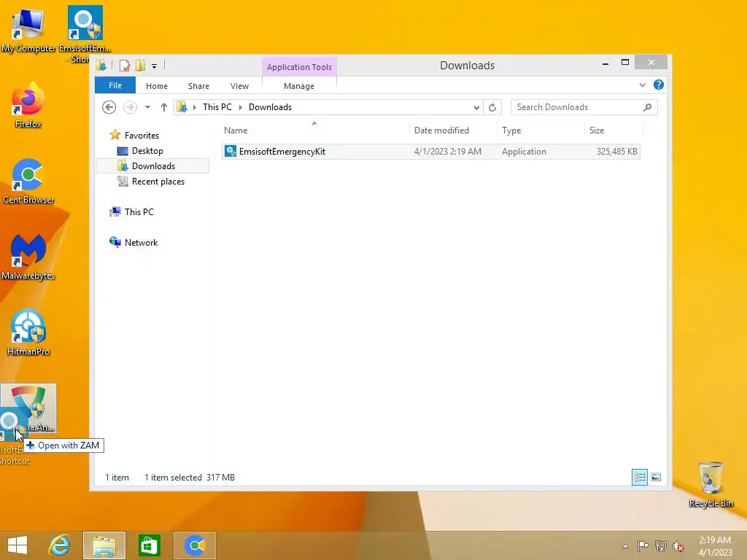Launch Firefox from the desktop

[x=28, y=105]
